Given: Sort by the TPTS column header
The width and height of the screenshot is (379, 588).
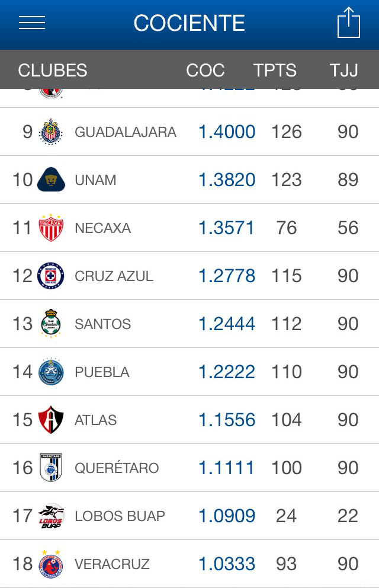Looking at the screenshot, I should pos(275,70).
